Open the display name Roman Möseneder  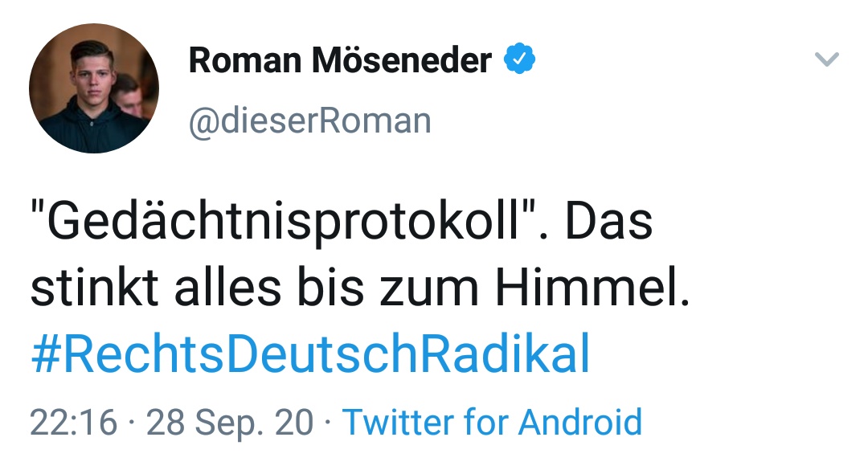coord(340,59)
